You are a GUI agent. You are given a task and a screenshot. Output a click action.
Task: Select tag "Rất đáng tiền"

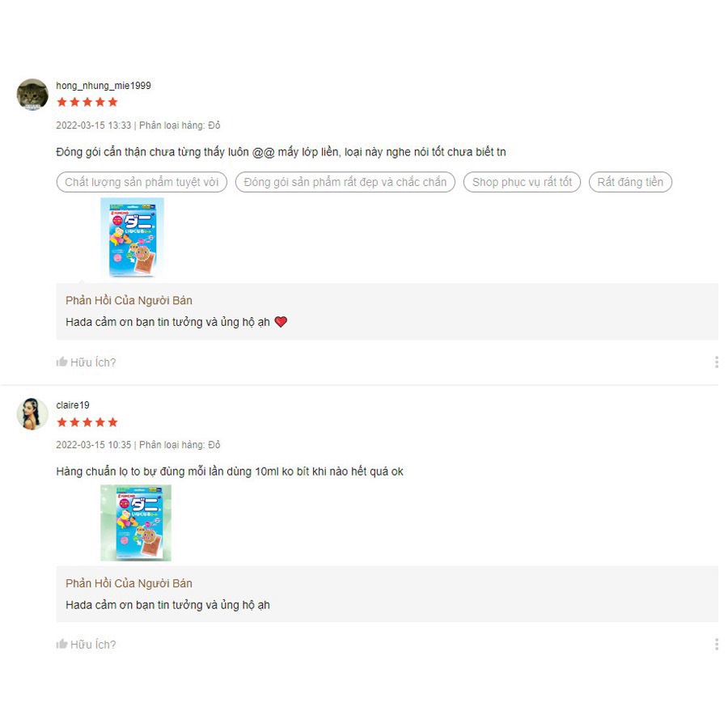point(630,182)
